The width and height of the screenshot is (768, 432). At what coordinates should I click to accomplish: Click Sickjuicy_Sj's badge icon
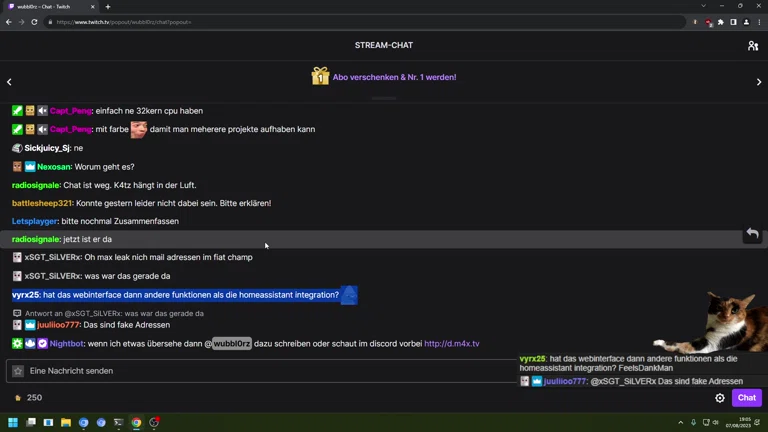coord(17,148)
